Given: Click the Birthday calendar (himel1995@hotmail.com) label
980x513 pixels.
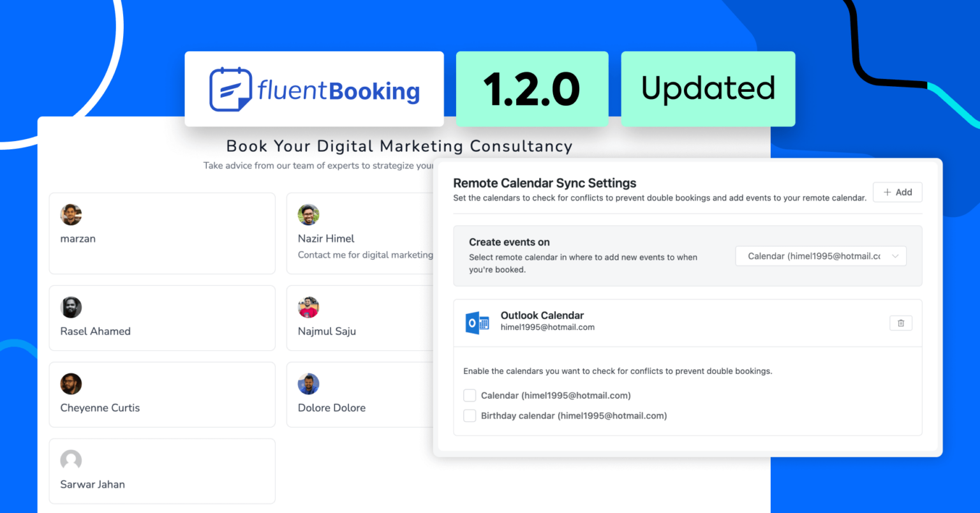Looking at the screenshot, I should click(x=574, y=416).
